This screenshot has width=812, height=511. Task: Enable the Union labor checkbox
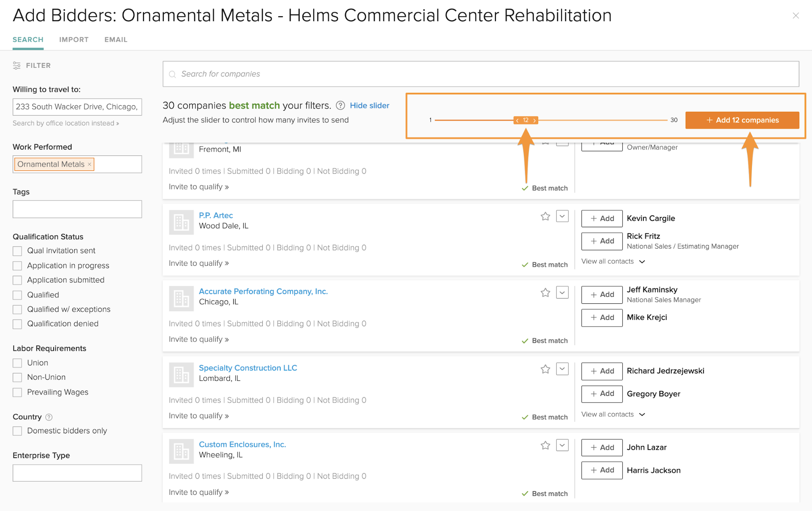coord(17,363)
